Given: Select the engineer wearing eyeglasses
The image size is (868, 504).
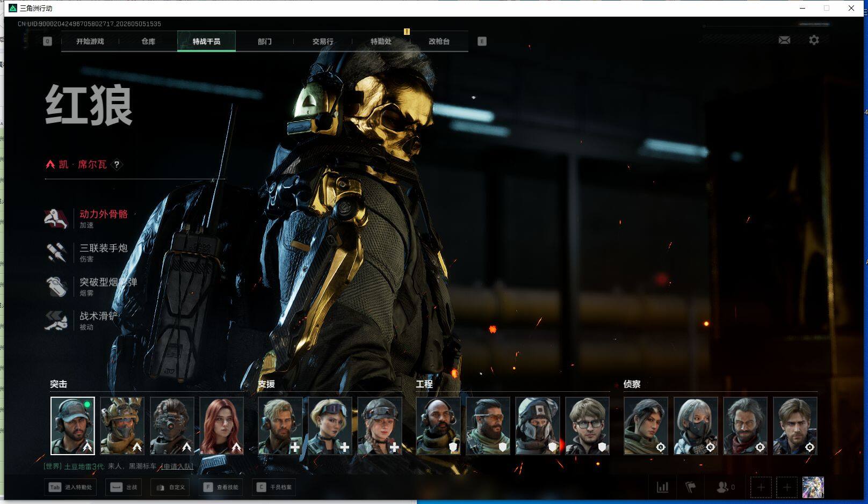Looking at the screenshot, I should click(587, 426).
